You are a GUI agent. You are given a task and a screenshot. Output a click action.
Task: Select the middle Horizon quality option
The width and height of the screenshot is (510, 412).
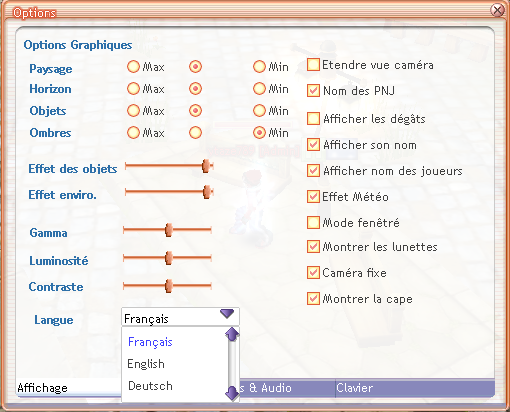pos(195,89)
